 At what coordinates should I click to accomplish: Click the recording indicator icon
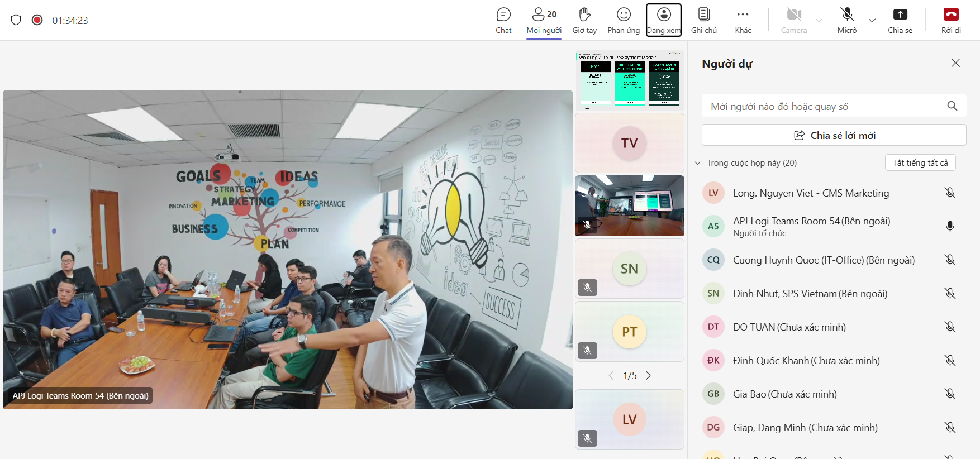(x=37, y=20)
